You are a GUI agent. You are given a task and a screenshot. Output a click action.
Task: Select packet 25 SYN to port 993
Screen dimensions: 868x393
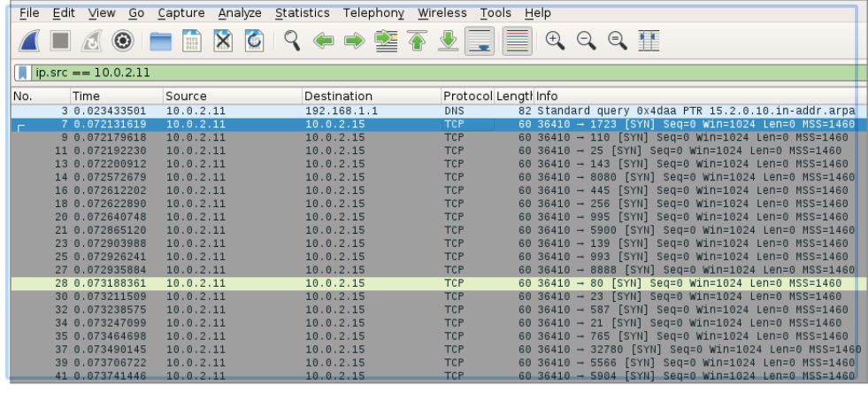(439, 257)
